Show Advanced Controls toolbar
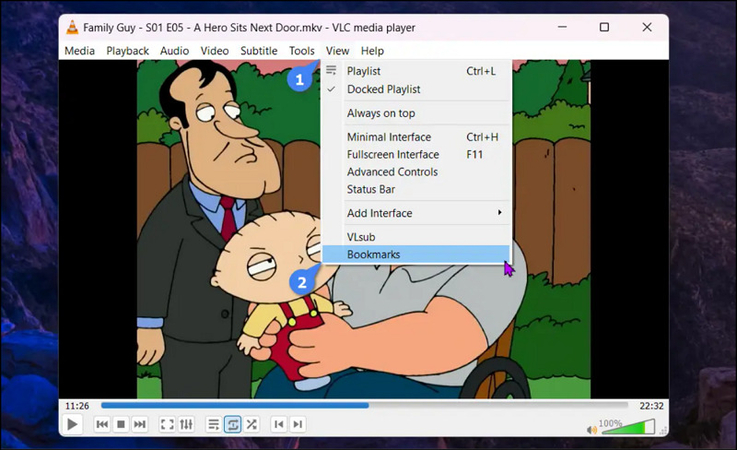737x450 pixels. (416, 172)
